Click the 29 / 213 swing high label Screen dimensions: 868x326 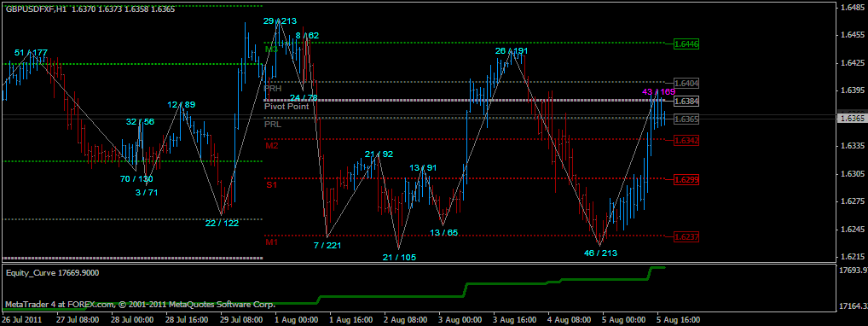281,21
